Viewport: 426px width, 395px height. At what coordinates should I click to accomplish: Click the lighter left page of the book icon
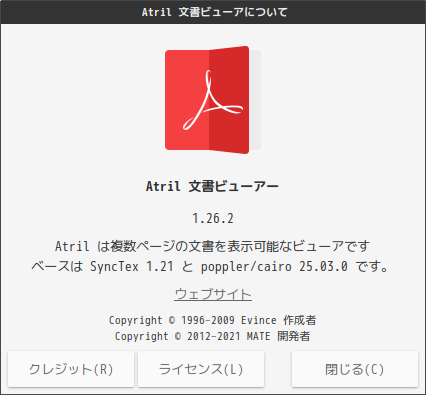(x=187, y=100)
